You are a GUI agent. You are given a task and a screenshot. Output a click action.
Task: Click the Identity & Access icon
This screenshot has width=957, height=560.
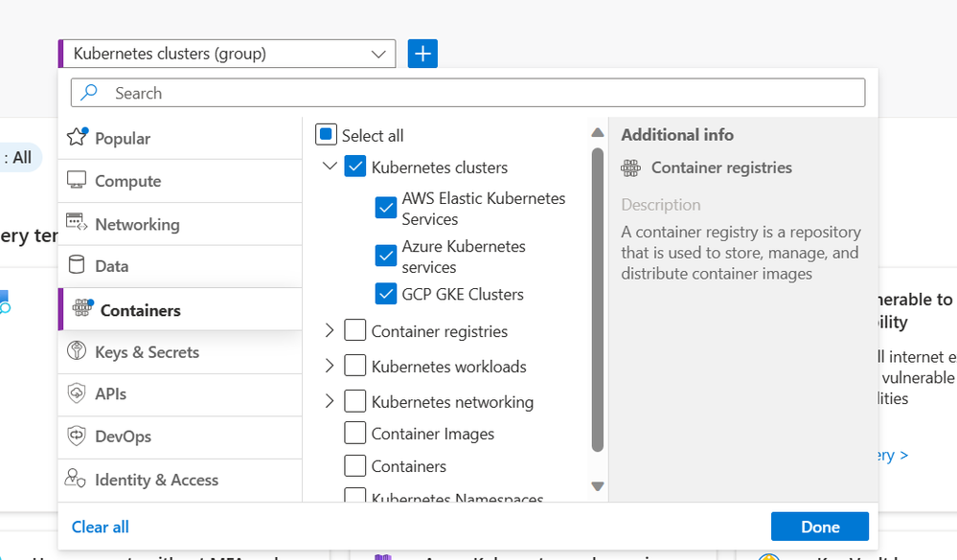[x=76, y=479]
